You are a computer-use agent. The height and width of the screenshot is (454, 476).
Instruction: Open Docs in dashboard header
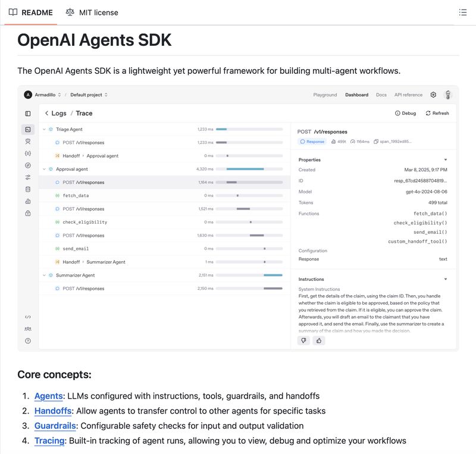click(x=381, y=95)
